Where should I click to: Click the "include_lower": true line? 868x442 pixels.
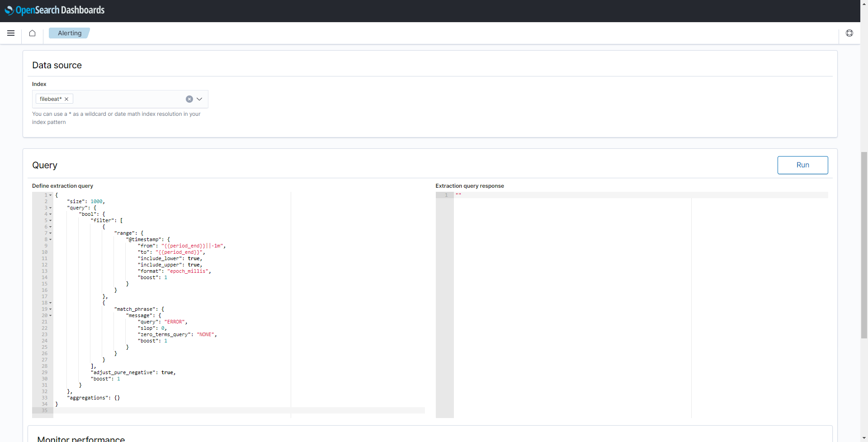[x=170, y=258]
